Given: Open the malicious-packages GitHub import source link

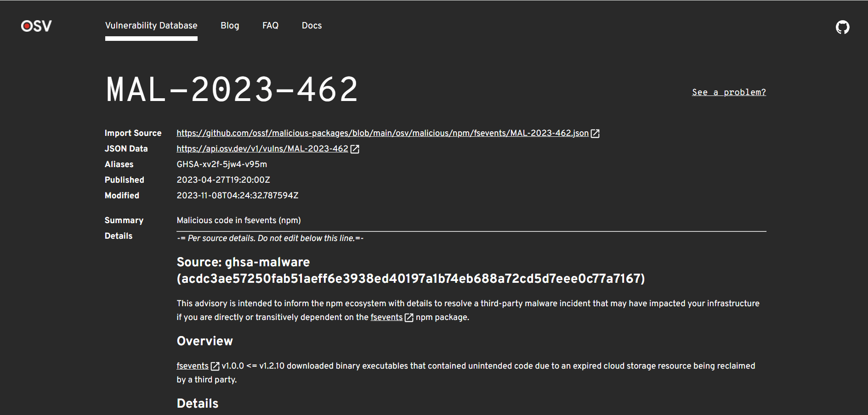Looking at the screenshot, I should [x=382, y=133].
